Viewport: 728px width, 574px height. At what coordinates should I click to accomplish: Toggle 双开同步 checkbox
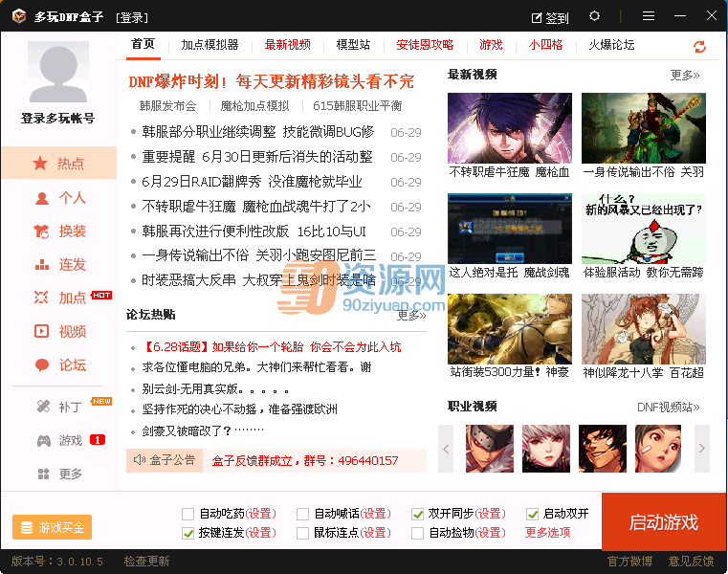(x=417, y=514)
